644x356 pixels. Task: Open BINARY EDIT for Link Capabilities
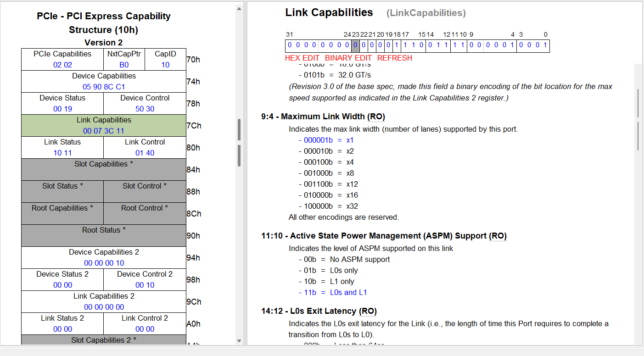pos(348,58)
